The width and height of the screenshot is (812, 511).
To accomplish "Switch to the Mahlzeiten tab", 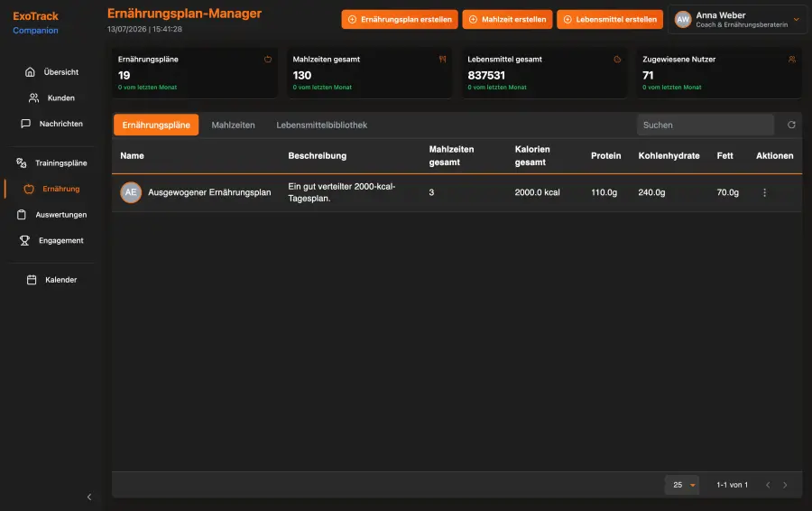I will click(x=233, y=125).
